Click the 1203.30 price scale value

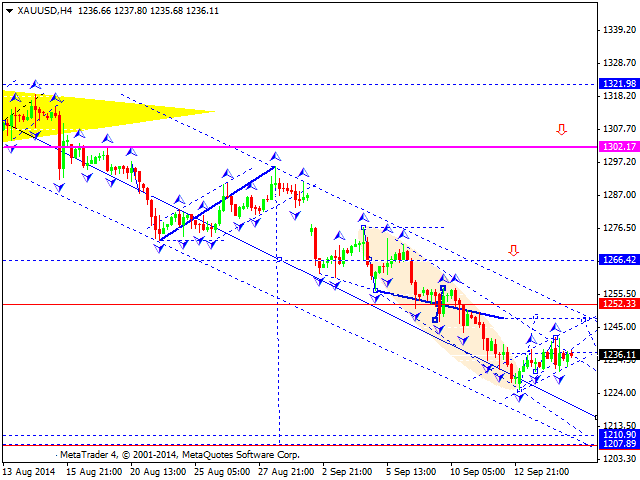620,459
